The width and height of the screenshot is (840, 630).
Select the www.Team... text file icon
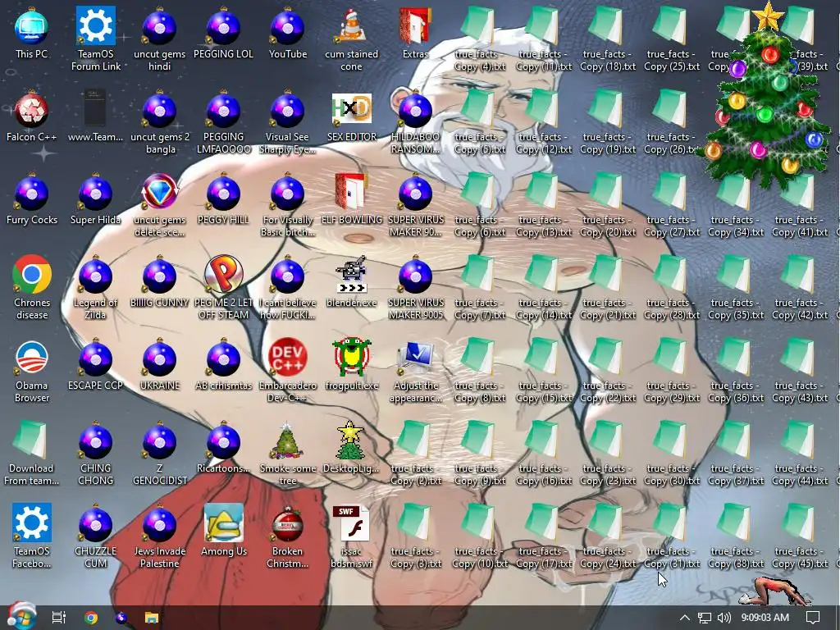[x=95, y=116]
